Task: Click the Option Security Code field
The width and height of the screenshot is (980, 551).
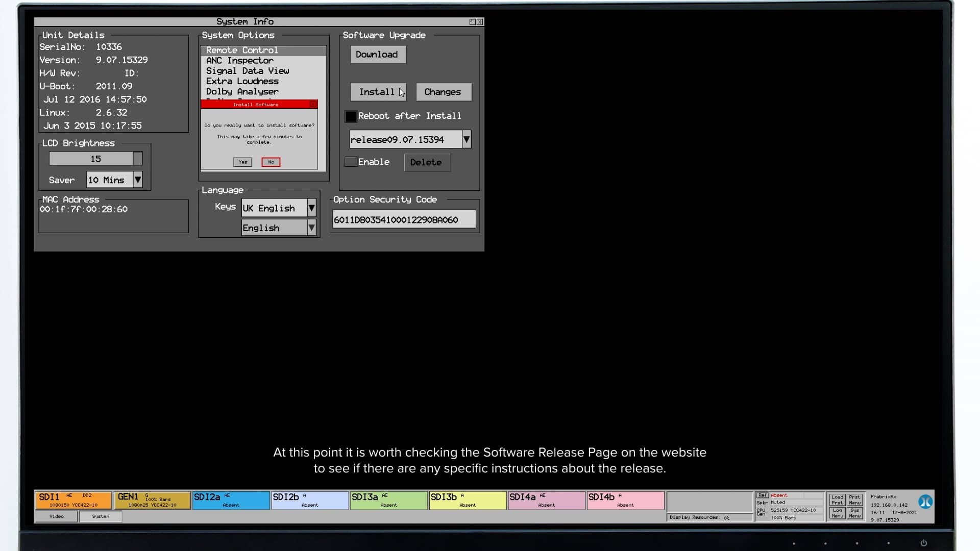Action: (403, 219)
